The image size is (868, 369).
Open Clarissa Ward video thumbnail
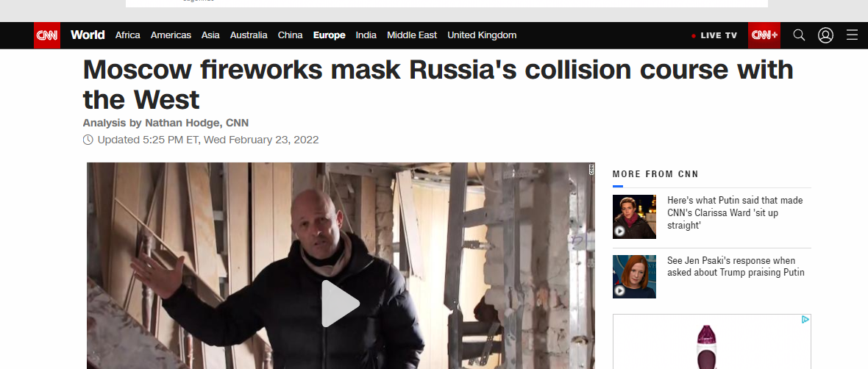tap(634, 217)
